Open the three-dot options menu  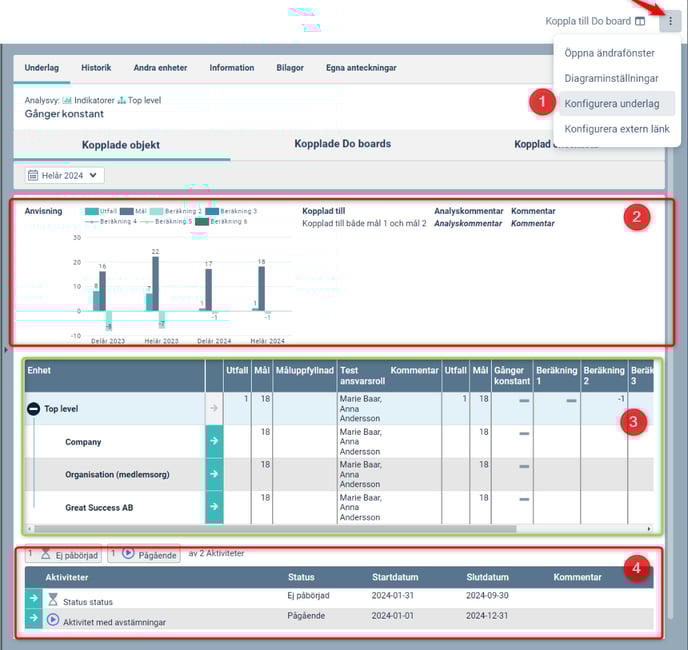670,21
